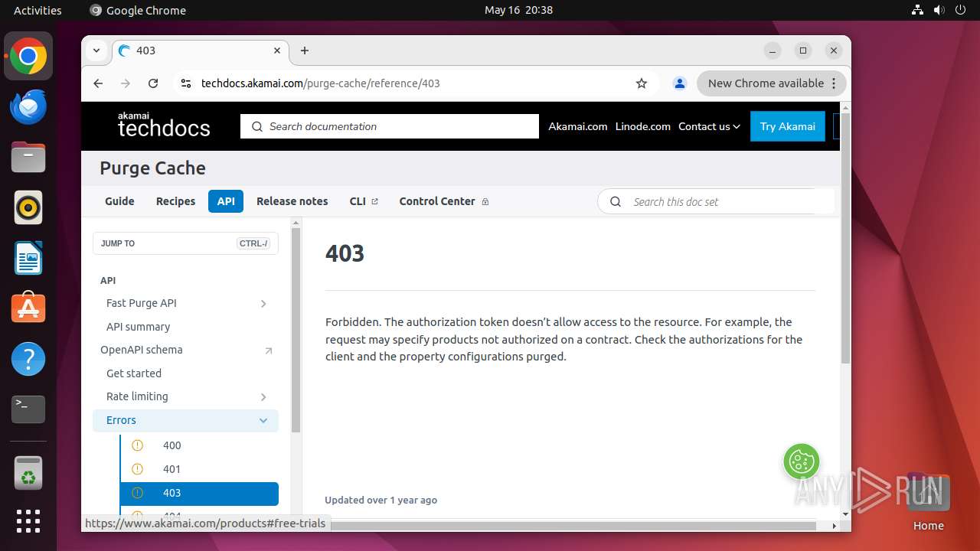Open Thunderbird from the Ubuntu dock
The height and width of the screenshot is (551, 980).
coord(28,107)
